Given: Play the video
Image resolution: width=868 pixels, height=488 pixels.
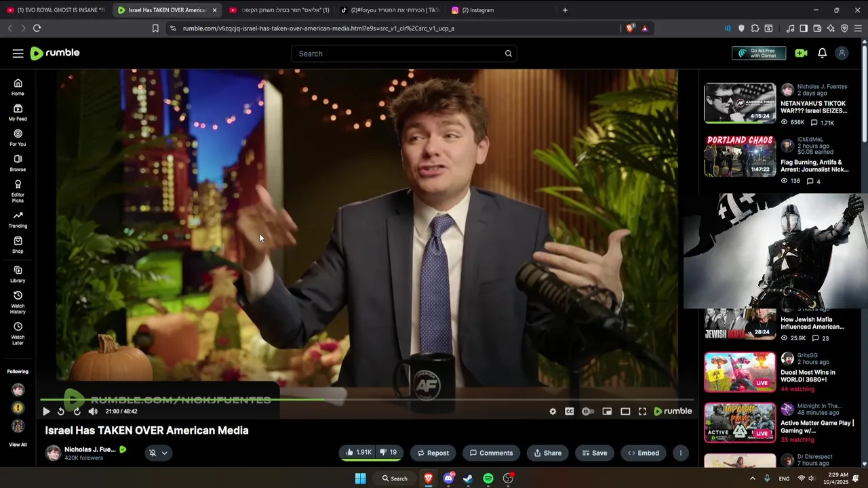Looking at the screenshot, I should point(46,411).
